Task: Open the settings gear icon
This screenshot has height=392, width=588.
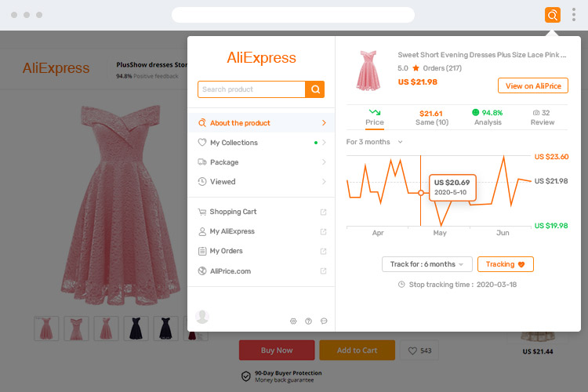Action: [x=293, y=321]
